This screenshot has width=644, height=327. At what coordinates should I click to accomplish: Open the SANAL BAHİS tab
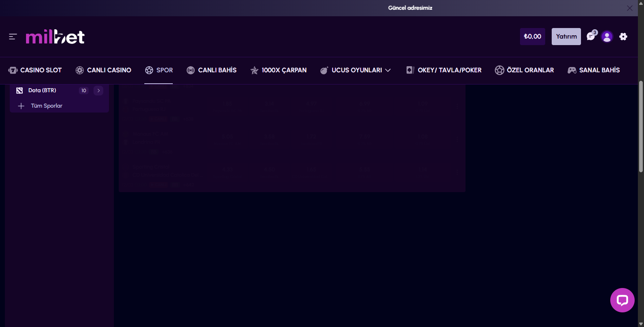(x=594, y=70)
